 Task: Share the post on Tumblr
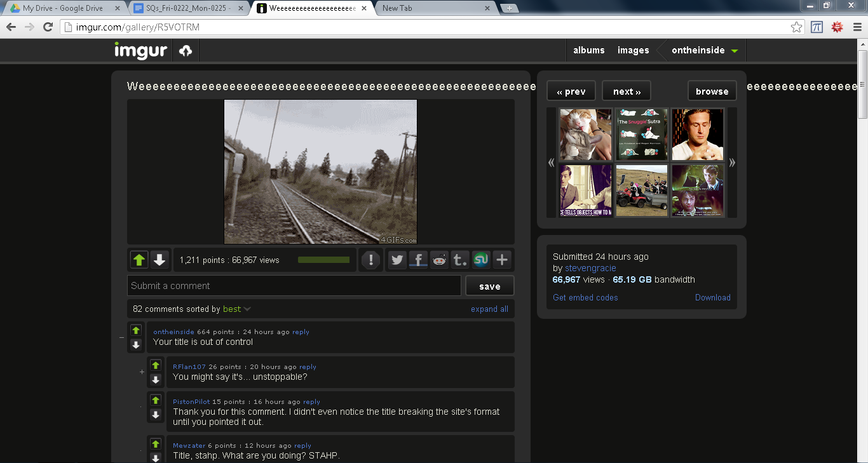(x=460, y=260)
